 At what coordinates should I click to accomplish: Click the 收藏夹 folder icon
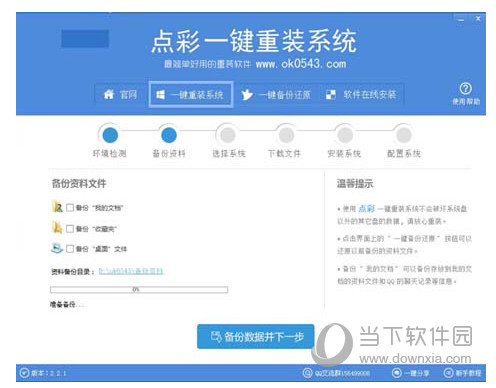tap(57, 227)
